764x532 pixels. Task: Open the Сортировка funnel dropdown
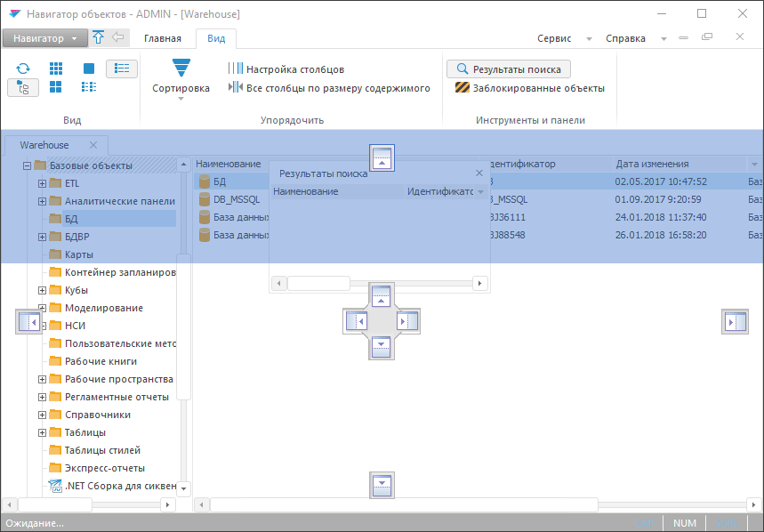pyautogui.click(x=181, y=77)
